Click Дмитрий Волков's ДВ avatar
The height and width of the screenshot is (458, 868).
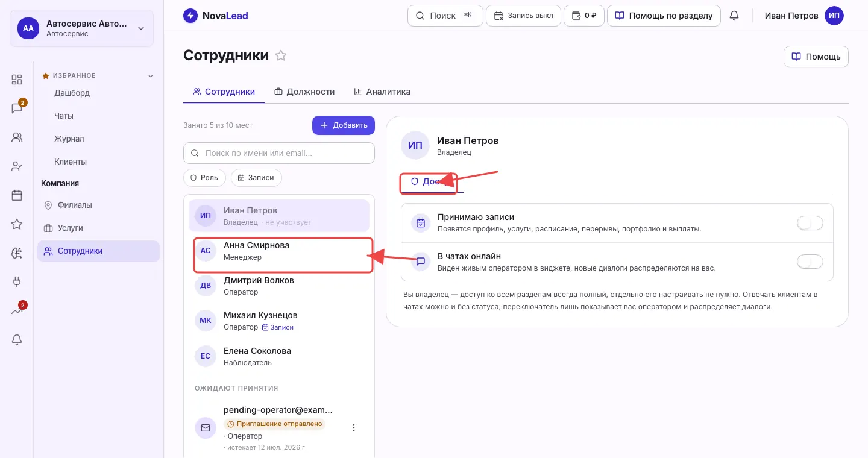click(206, 286)
